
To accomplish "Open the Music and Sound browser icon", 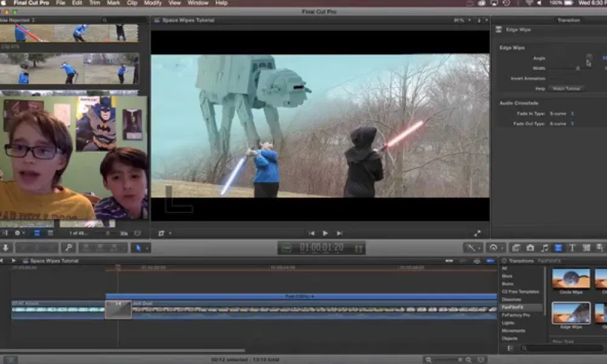I will 544,248.
